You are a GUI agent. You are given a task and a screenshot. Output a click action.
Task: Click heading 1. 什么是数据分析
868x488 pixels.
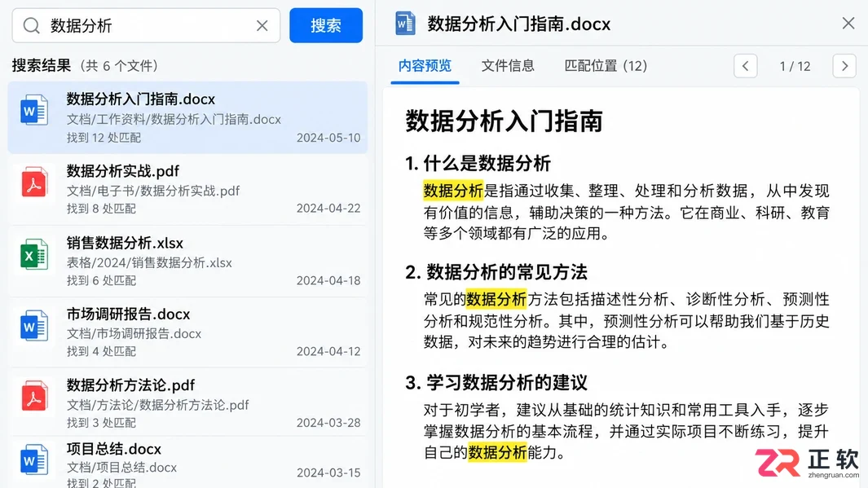(478, 164)
